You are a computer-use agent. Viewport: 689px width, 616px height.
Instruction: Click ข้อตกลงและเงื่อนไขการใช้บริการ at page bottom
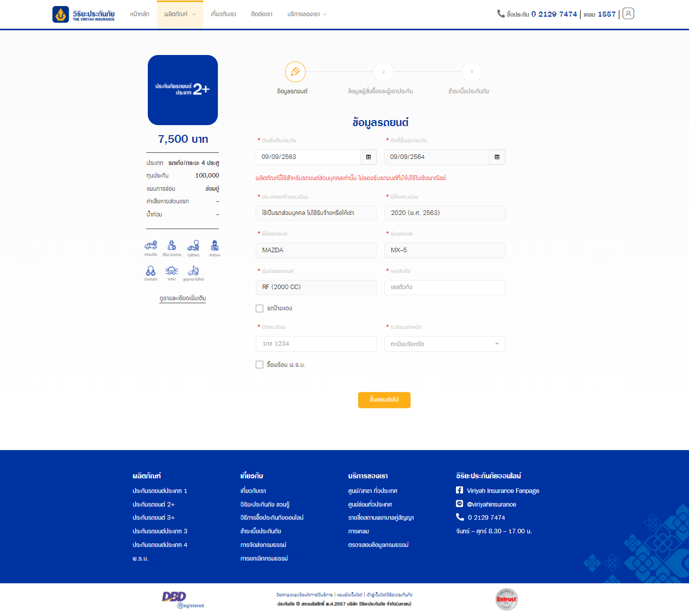pos(305,595)
